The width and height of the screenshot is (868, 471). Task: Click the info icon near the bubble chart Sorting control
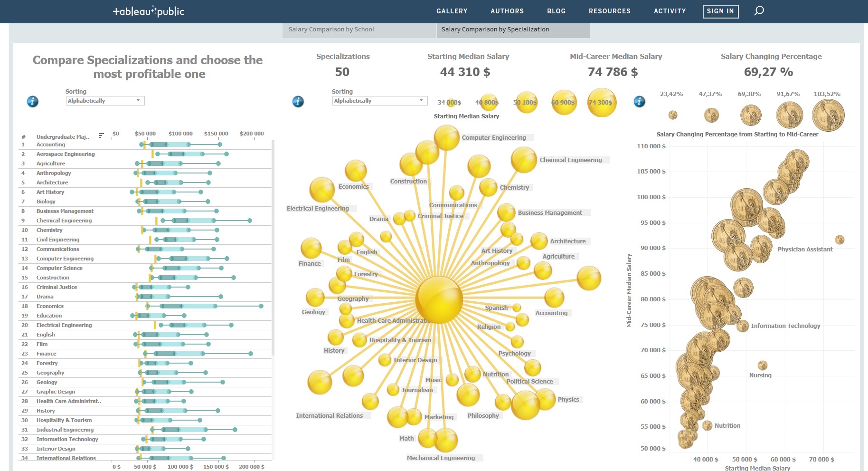coord(298,101)
